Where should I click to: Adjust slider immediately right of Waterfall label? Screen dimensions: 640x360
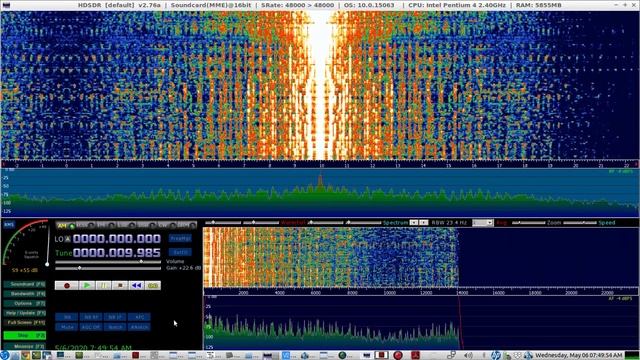coord(327,223)
